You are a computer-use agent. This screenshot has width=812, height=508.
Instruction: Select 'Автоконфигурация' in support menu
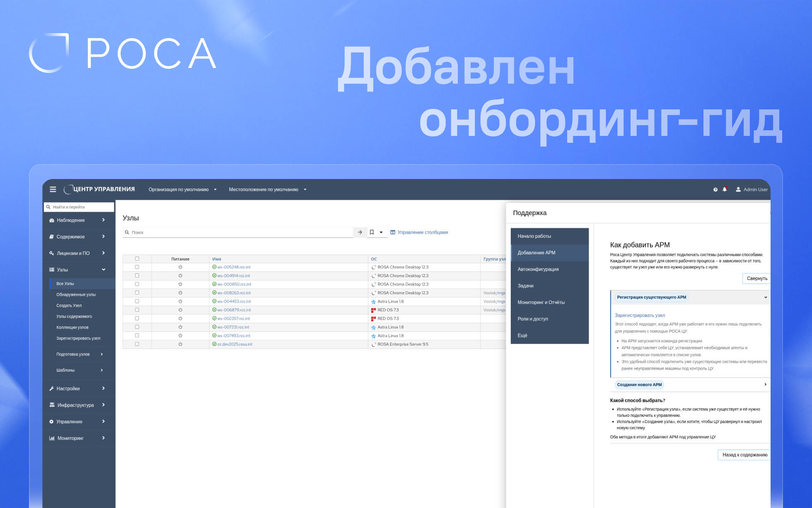coord(538,269)
